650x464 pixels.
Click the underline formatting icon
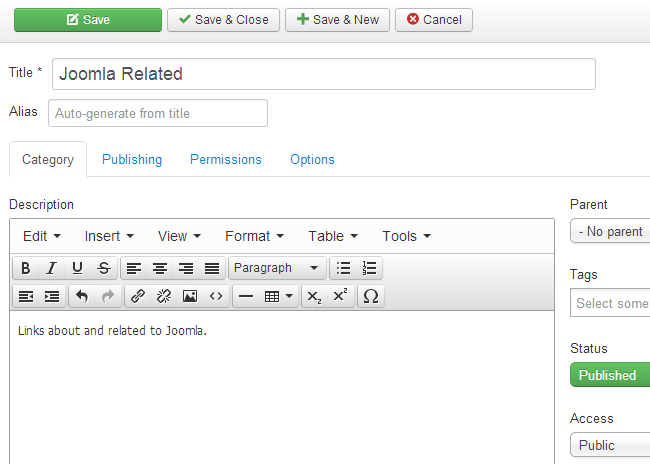(77, 268)
